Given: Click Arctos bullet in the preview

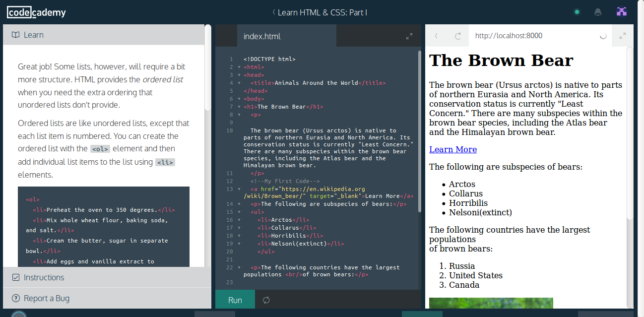Looking at the screenshot, I should click(462, 184).
